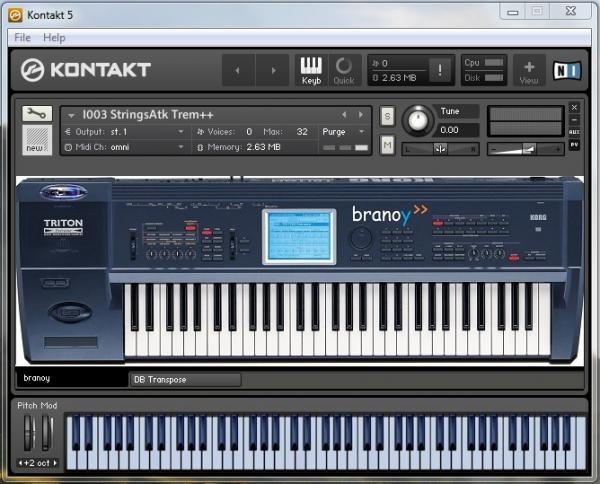The image size is (600, 484).
Task: Click the new instrument icon thumbnail
Action: tap(37, 140)
